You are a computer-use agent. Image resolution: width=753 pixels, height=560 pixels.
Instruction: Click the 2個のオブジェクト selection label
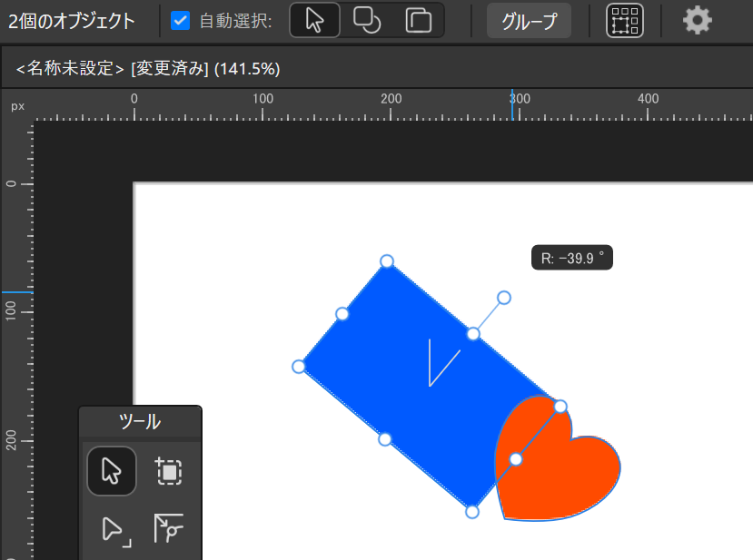[x=72, y=21]
